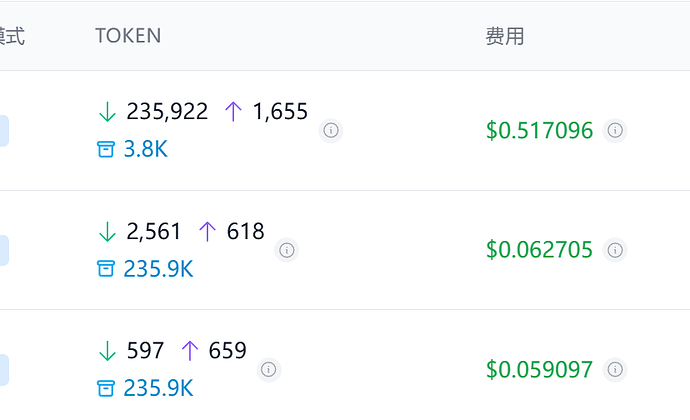Click the $0.517096 cost value
The image size is (690, 420).
(540, 130)
